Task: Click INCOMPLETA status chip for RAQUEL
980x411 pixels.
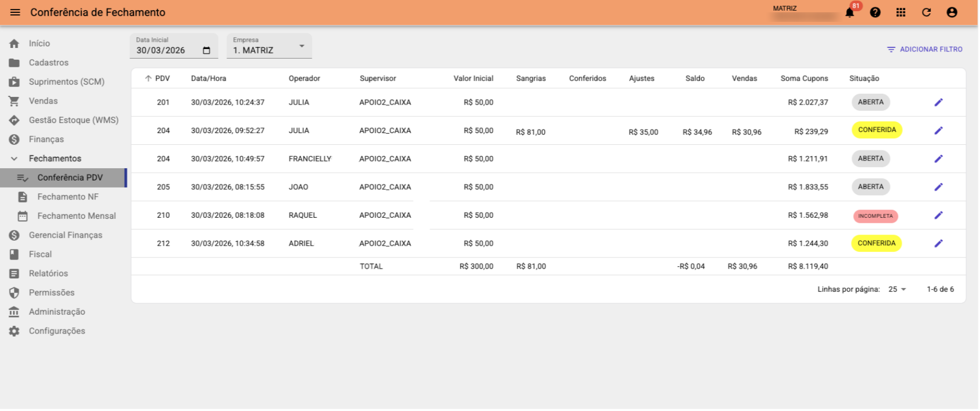Action: point(875,216)
